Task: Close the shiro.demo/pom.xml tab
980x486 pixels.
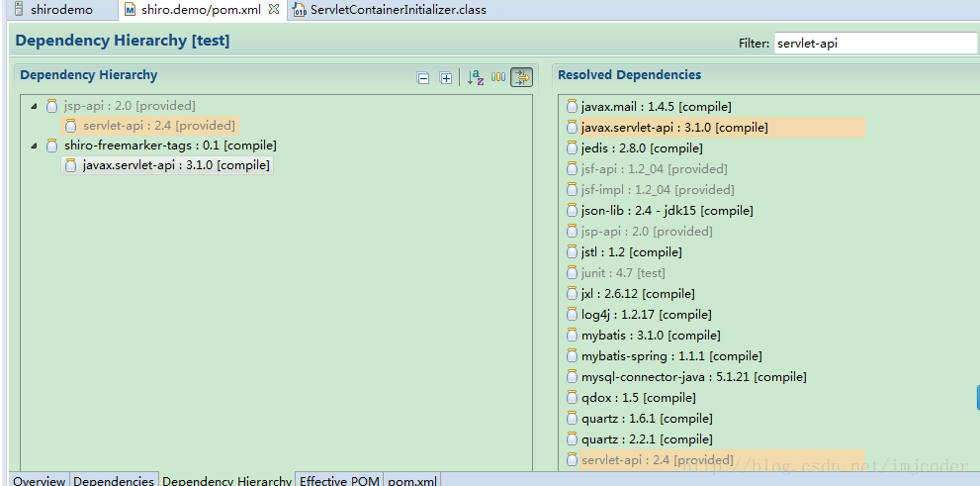Action: pos(273,9)
